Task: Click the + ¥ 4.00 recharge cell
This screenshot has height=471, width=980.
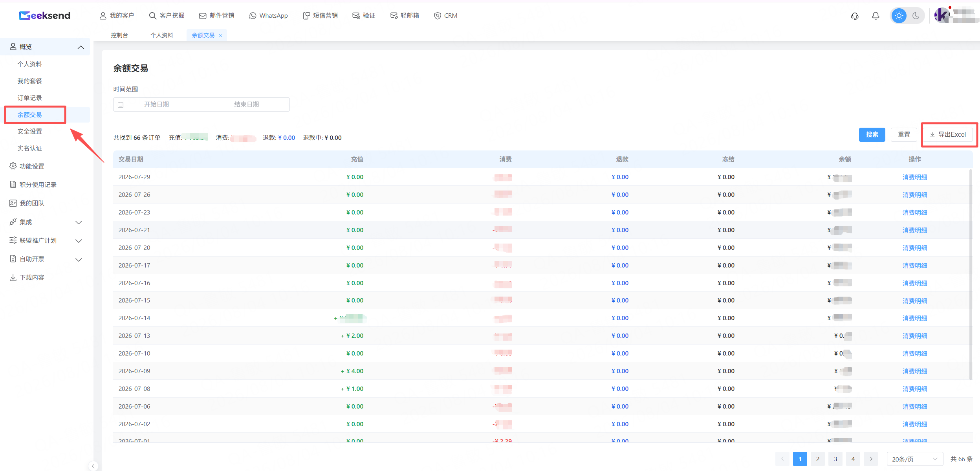Action: pyautogui.click(x=352, y=371)
